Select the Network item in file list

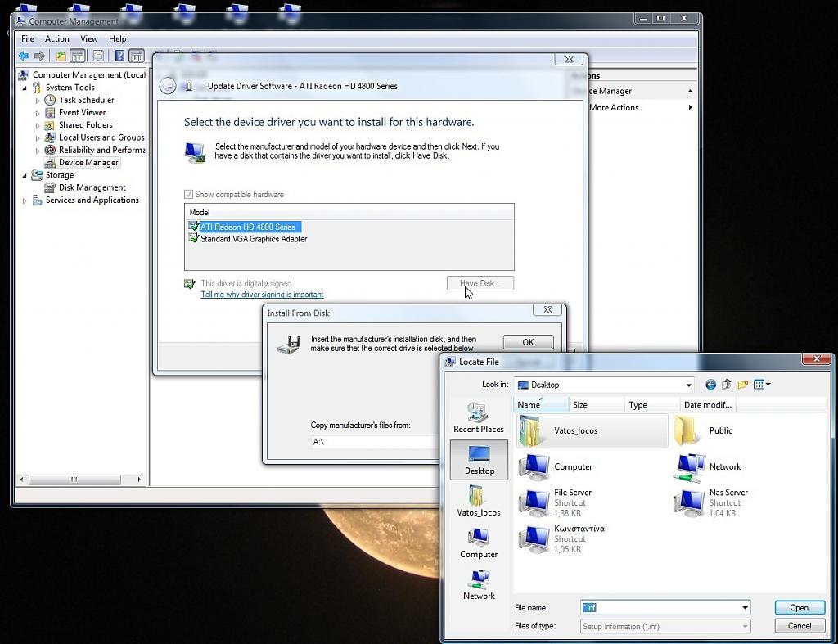[708, 467]
